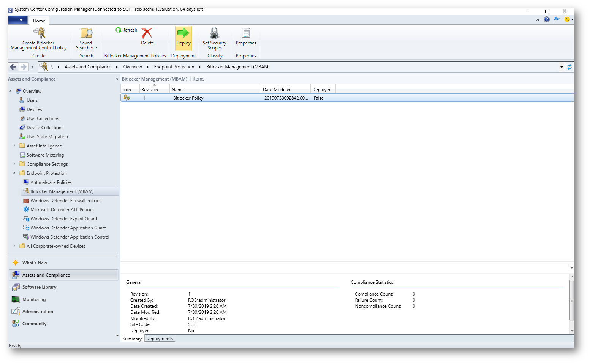Click Refresh in the ribbon

pyautogui.click(x=127, y=30)
